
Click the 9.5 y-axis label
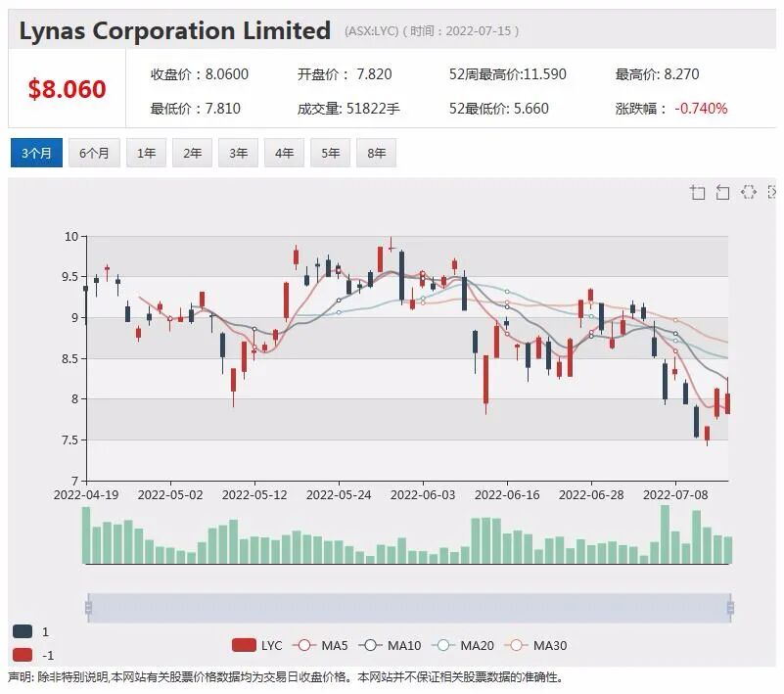pyautogui.click(x=70, y=277)
